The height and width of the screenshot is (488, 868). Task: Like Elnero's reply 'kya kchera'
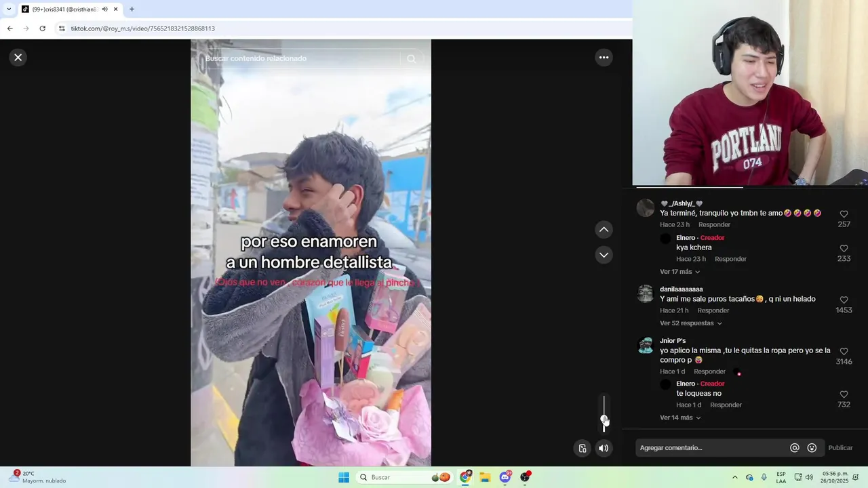(844, 249)
